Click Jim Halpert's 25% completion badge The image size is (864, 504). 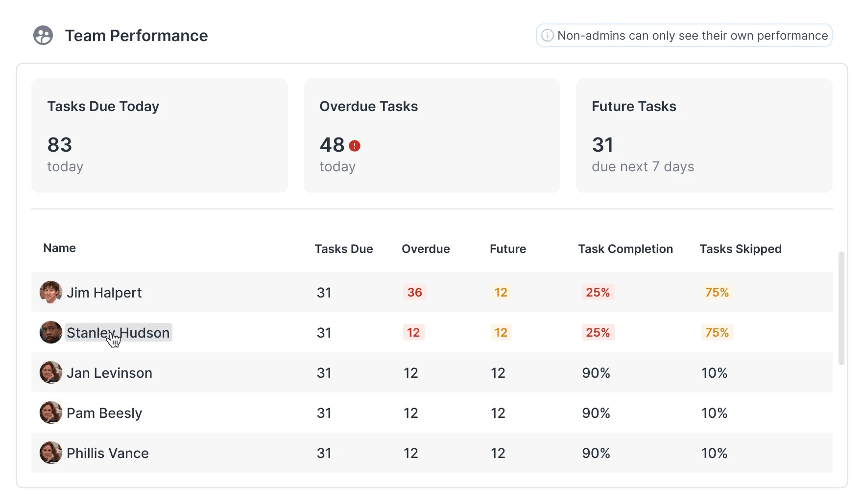(x=598, y=293)
